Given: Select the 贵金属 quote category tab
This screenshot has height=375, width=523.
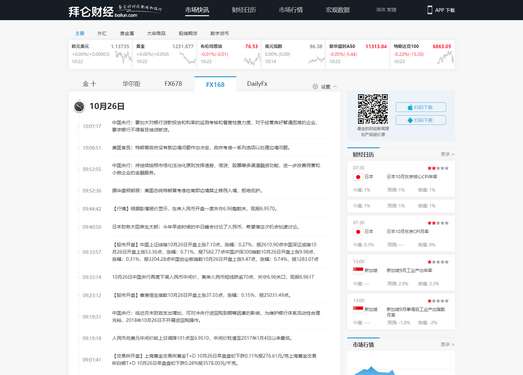Looking at the screenshot, I should tap(127, 33).
